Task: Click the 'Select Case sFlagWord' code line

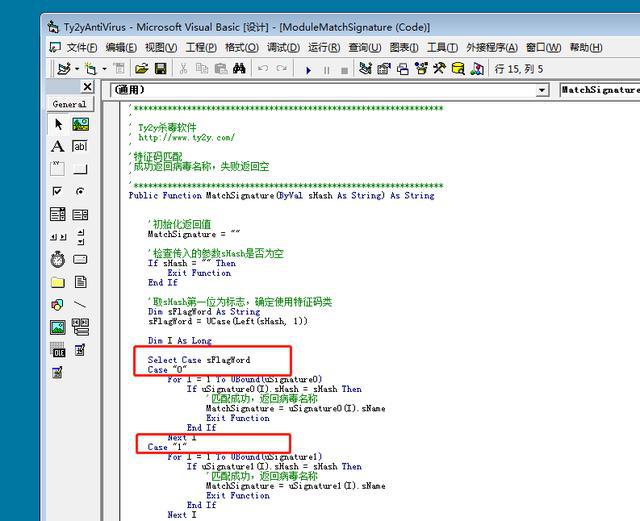Action: [199, 360]
